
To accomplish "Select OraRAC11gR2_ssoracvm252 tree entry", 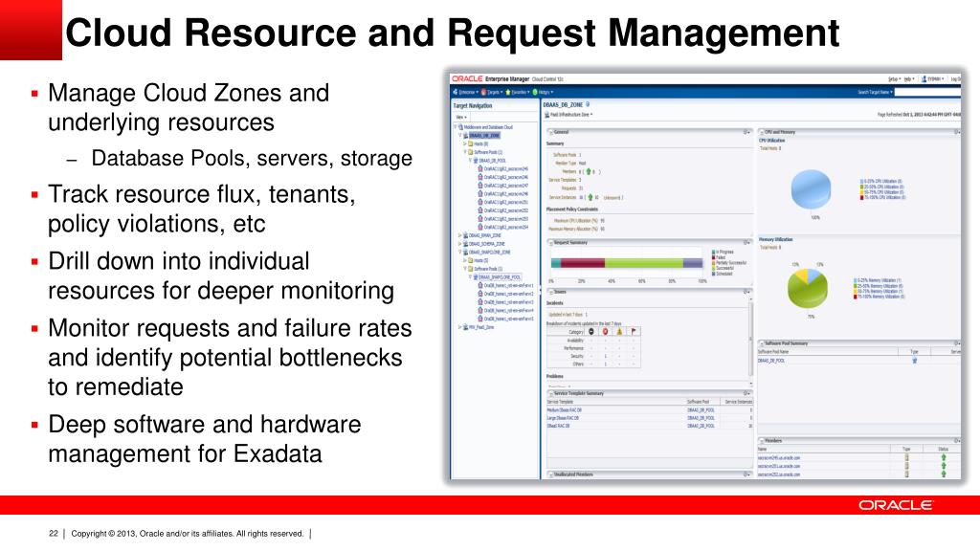I will pyautogui.click(x=505, y=210).
